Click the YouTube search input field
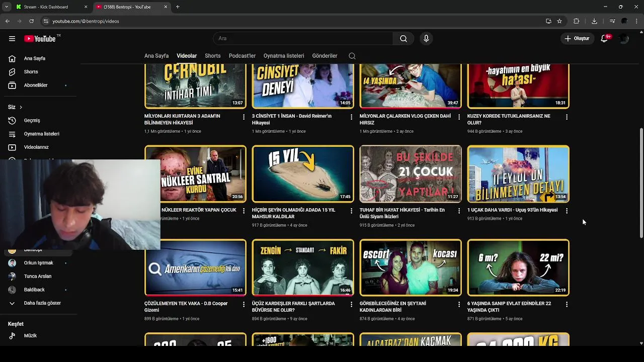 (x=303, y=39)
